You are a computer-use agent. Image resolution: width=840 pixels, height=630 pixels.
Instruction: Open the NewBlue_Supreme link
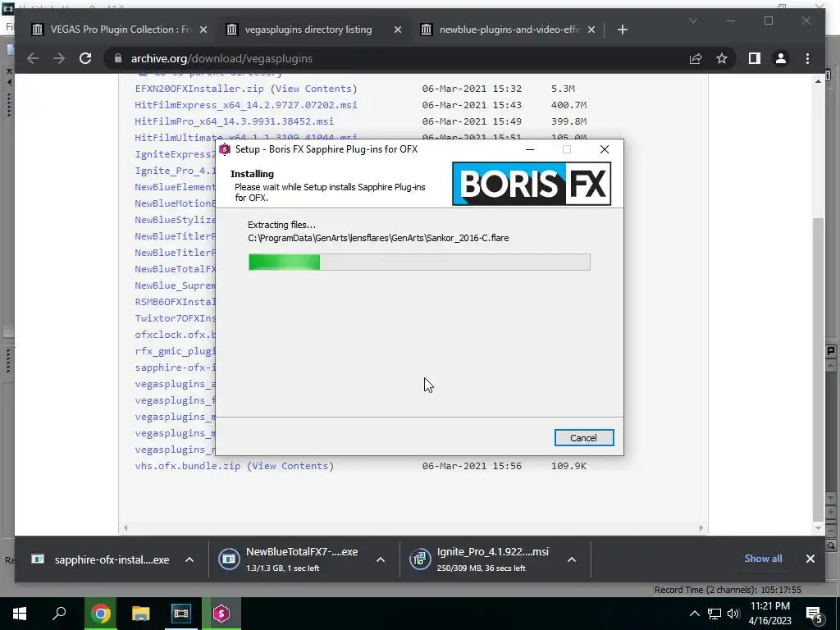[176, 285]
